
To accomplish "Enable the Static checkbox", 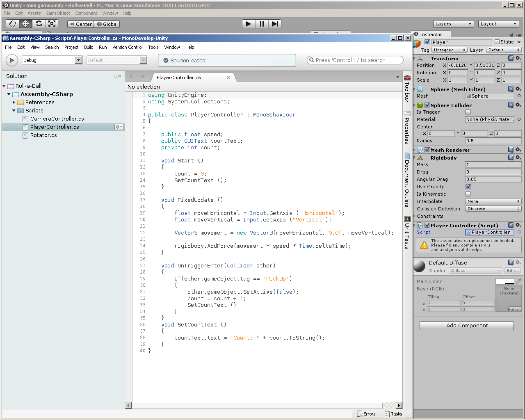I will coord(497,42).
